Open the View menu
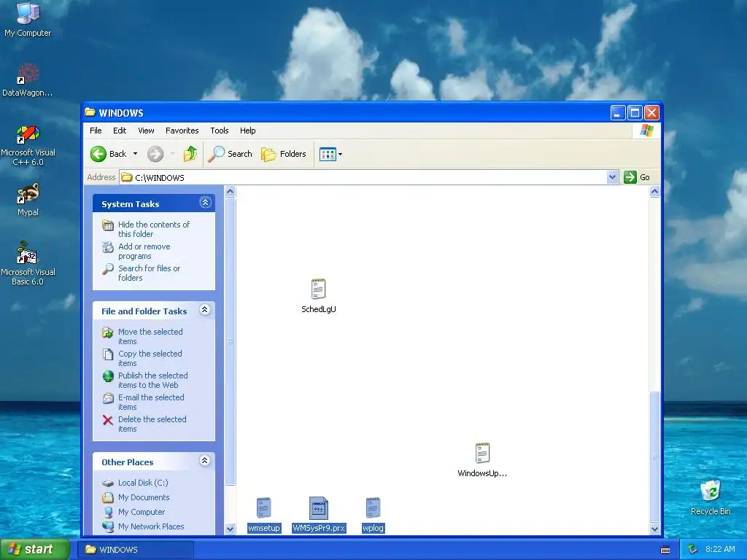This screenshot has height=560, width=747. click(x=146, y=131)
